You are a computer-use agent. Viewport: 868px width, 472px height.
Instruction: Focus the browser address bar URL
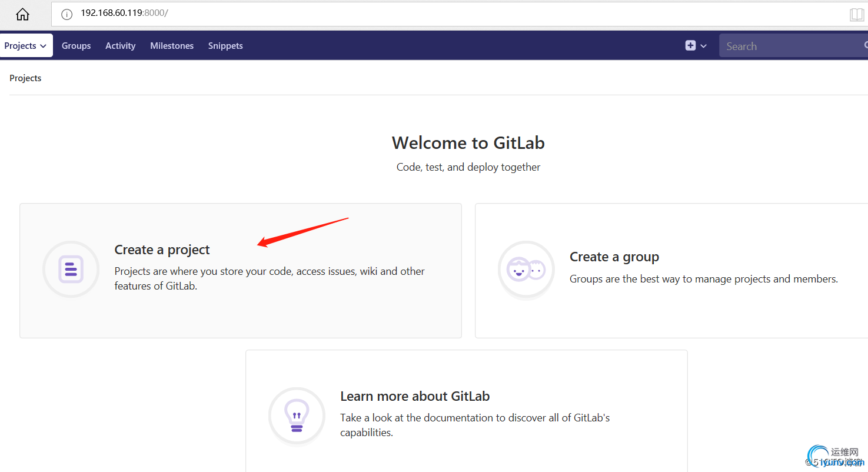pos(124,13)
